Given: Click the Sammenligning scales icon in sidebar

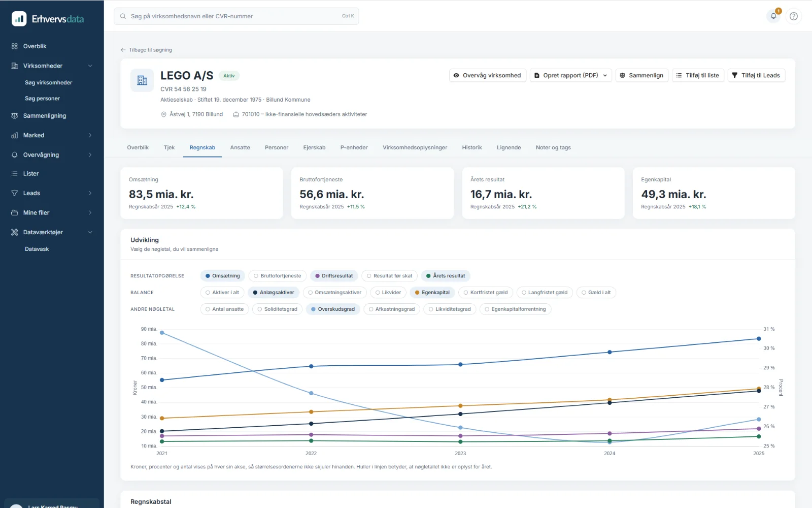Looking at the screenshot, I should point(15,116).
